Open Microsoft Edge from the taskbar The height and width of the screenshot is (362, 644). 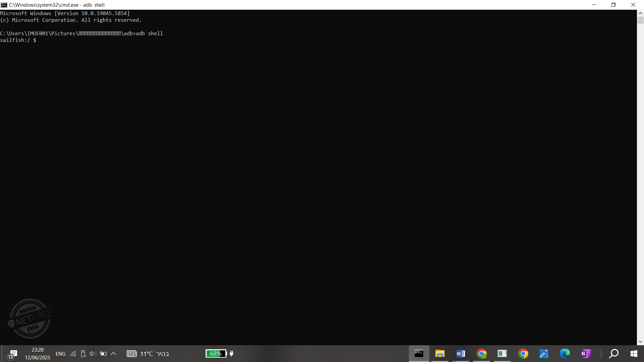(x=565, y=354)
